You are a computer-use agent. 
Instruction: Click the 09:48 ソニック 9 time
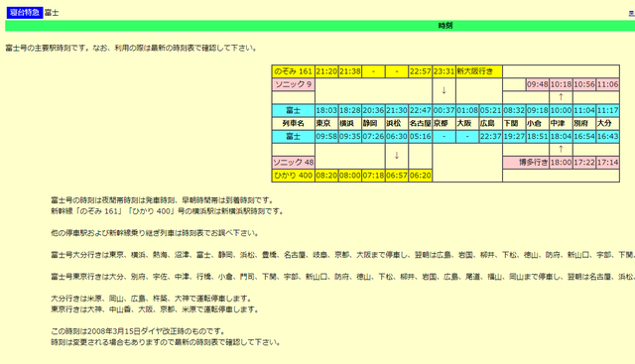[538, 84]
